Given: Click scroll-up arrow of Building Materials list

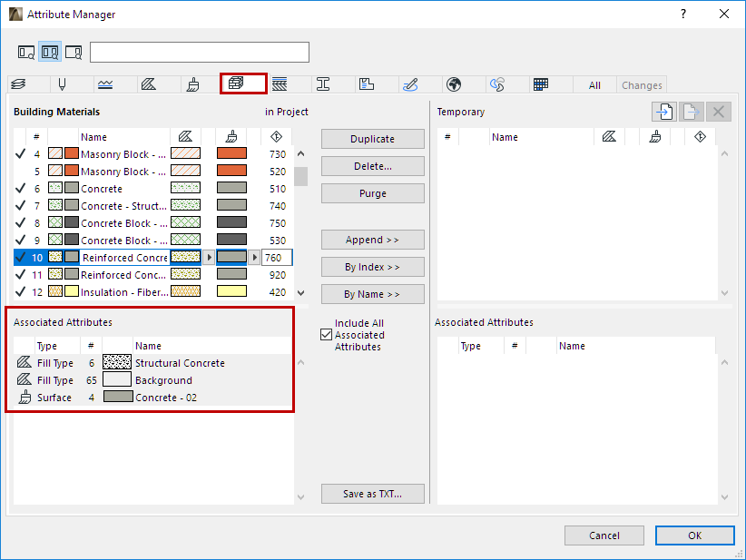Looking at the screenshot, I should click(300, 153).
